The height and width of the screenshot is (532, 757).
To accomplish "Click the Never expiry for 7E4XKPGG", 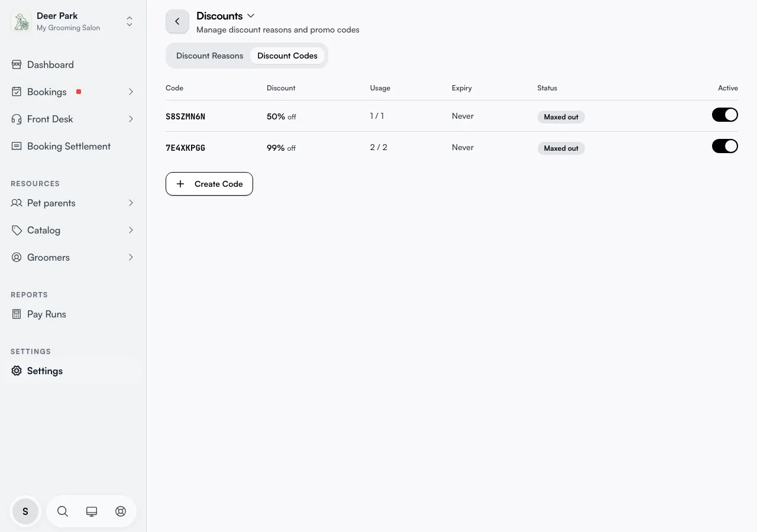I will click(x=462, y=147).
